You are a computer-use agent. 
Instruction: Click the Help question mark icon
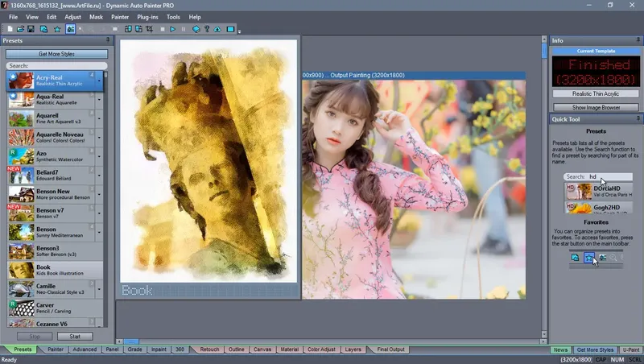point(207,29)
